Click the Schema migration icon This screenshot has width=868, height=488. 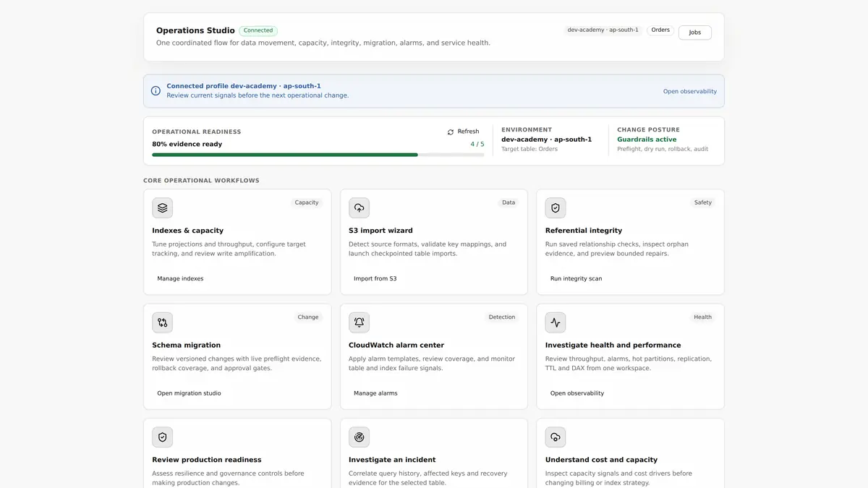tap(162, 322)
